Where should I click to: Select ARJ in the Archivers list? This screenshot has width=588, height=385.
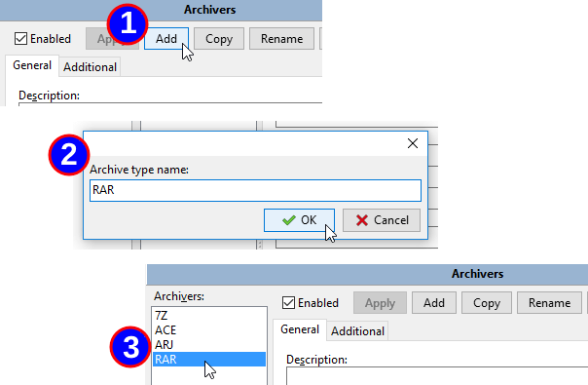coord(209,345)
